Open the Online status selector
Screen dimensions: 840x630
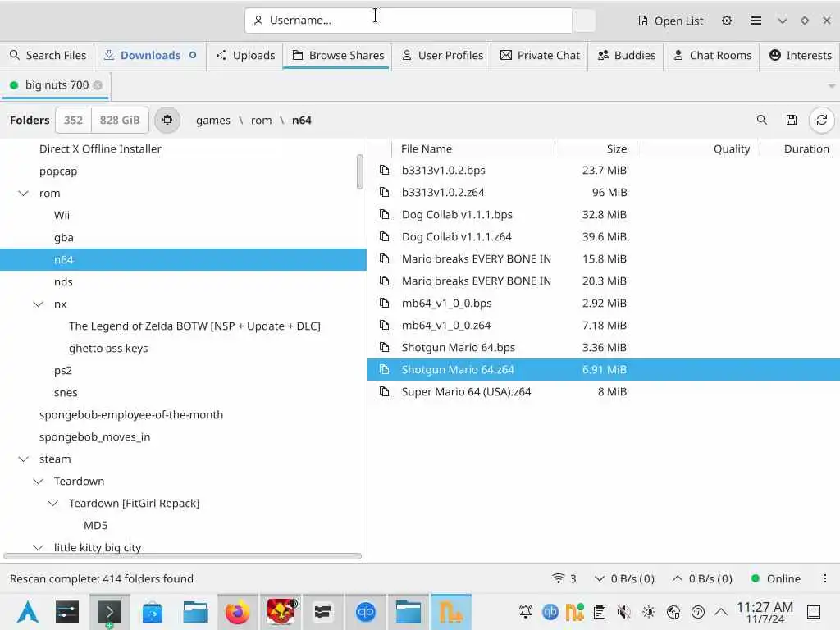776,578
